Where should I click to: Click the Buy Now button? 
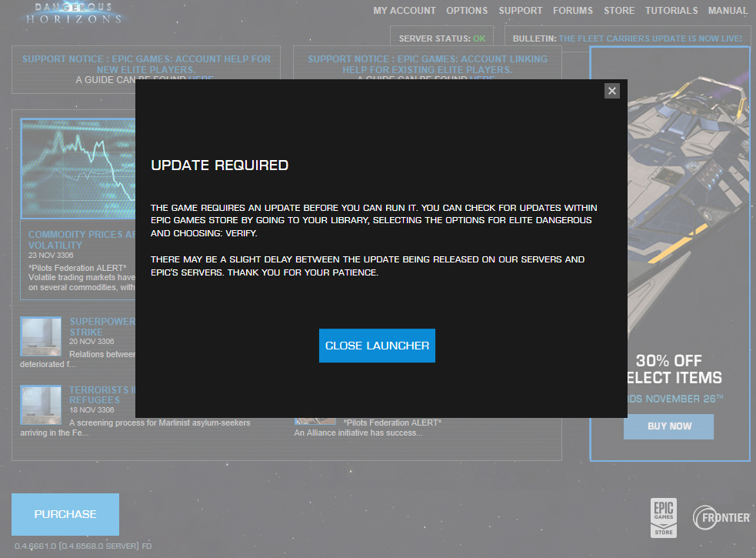(x=669, y=426)
